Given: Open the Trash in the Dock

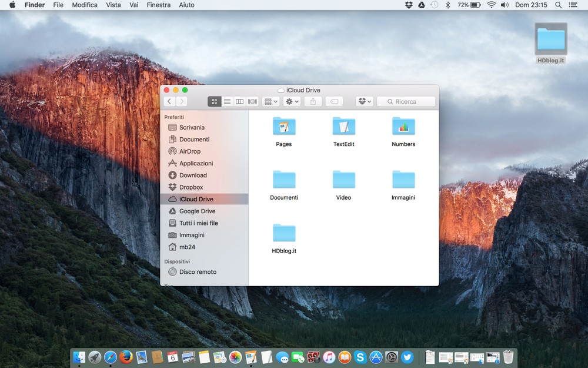Looking at the screenshot, I should [509, 357].
